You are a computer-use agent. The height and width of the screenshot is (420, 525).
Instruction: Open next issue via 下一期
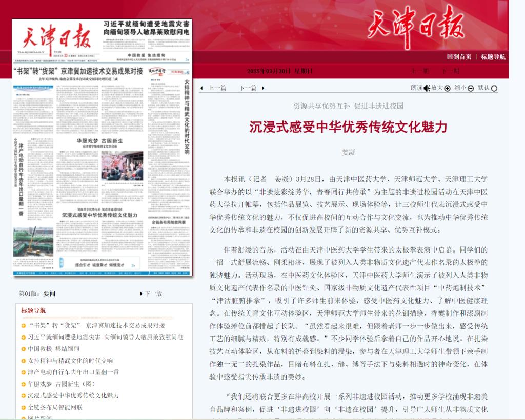pos(451,71)
